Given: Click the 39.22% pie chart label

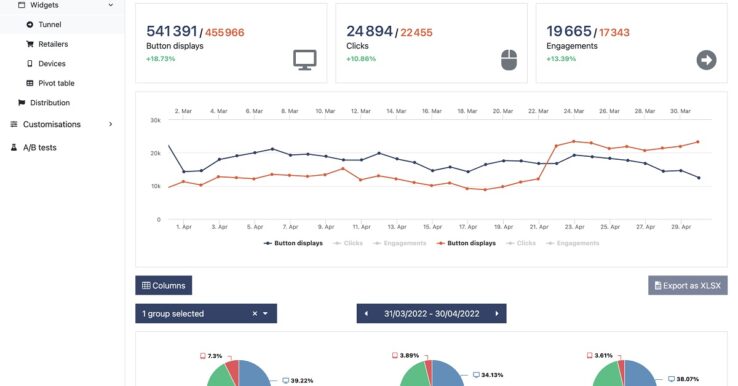Looking at the screenshot, I should [297, 380].
